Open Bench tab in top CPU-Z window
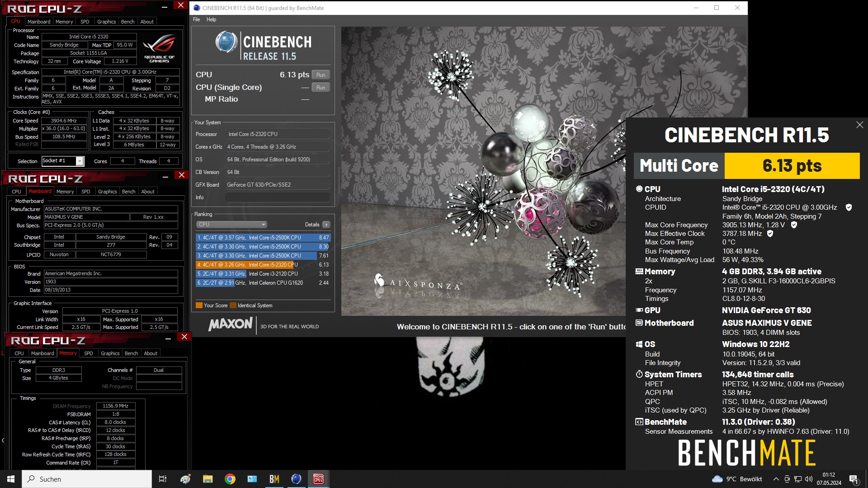The width and height of the screenshot is (868, 488). 128,22
